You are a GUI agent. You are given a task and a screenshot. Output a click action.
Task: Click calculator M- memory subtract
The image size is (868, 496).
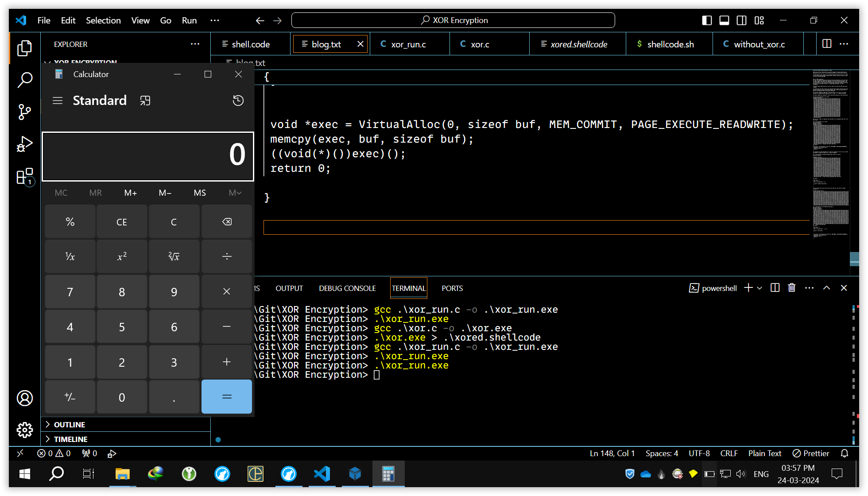[165, 193]
